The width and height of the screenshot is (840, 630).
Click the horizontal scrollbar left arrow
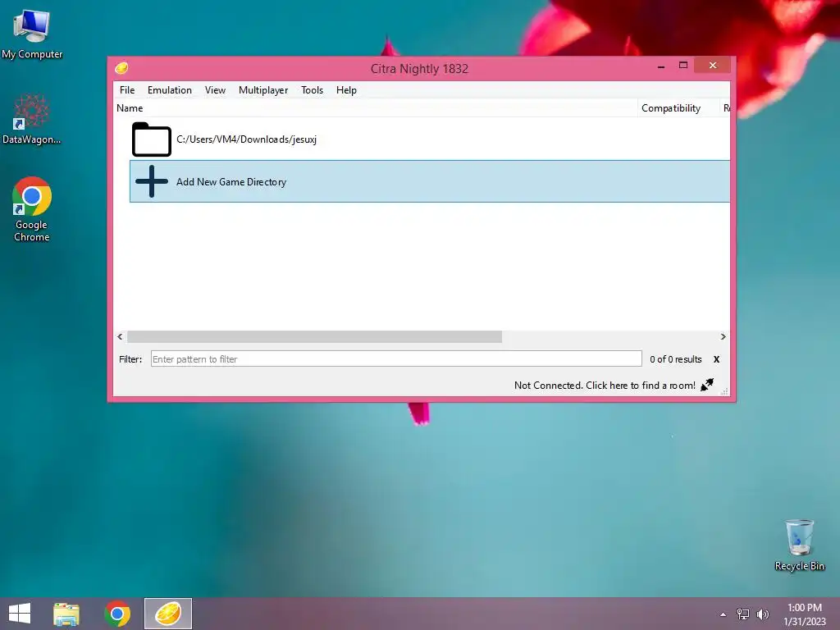(120, 336)
